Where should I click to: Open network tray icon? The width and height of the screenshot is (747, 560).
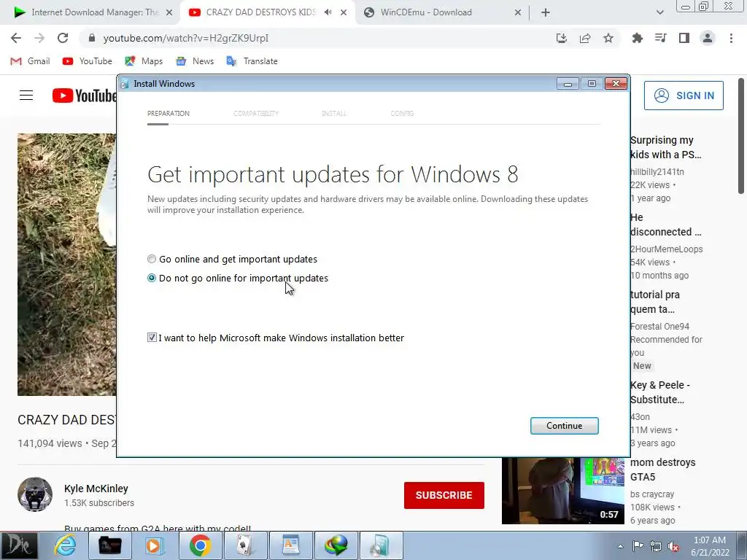[x=656, y=546]
